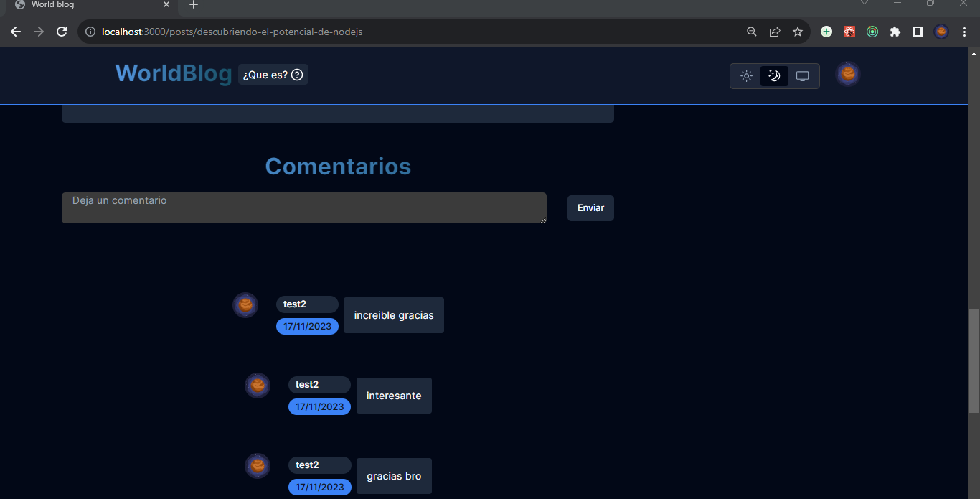Open a new browser tab
Screen dimensions: 980x499
(193, 6)
